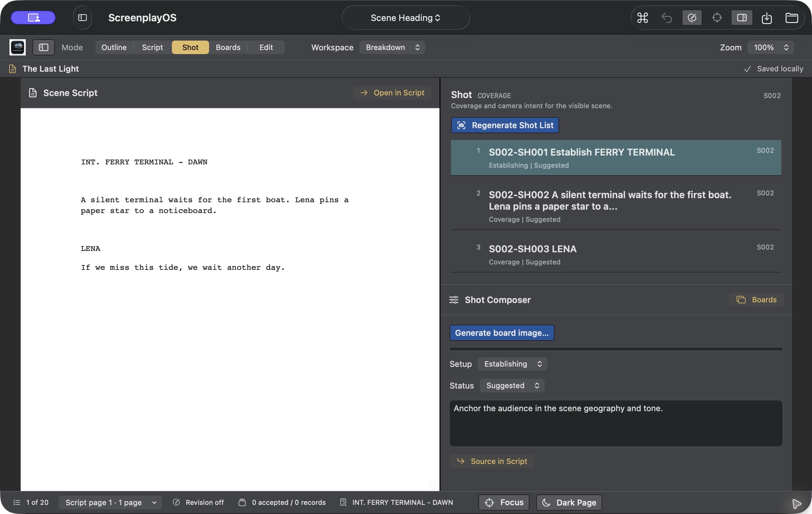Screen dimensions: 812x514
Task: Click the records stack icon in status bar
Action: (242, 503)
